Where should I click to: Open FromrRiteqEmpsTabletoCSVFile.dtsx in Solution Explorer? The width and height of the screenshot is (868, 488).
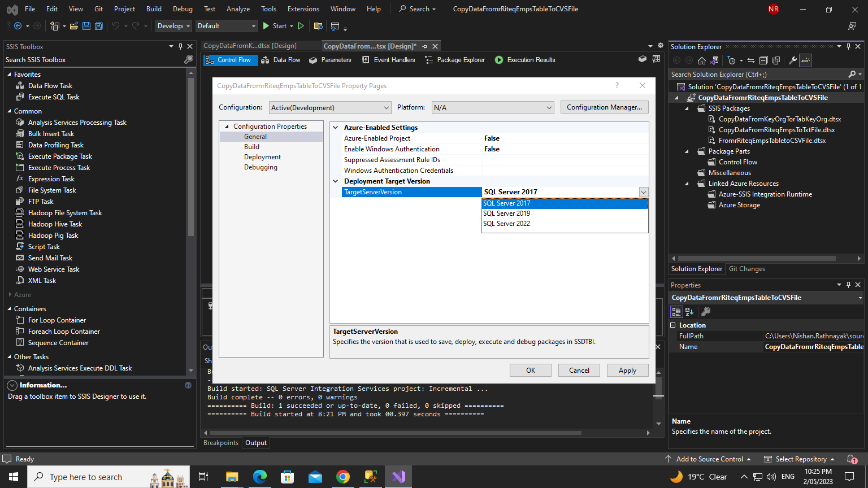click(772, 141)
